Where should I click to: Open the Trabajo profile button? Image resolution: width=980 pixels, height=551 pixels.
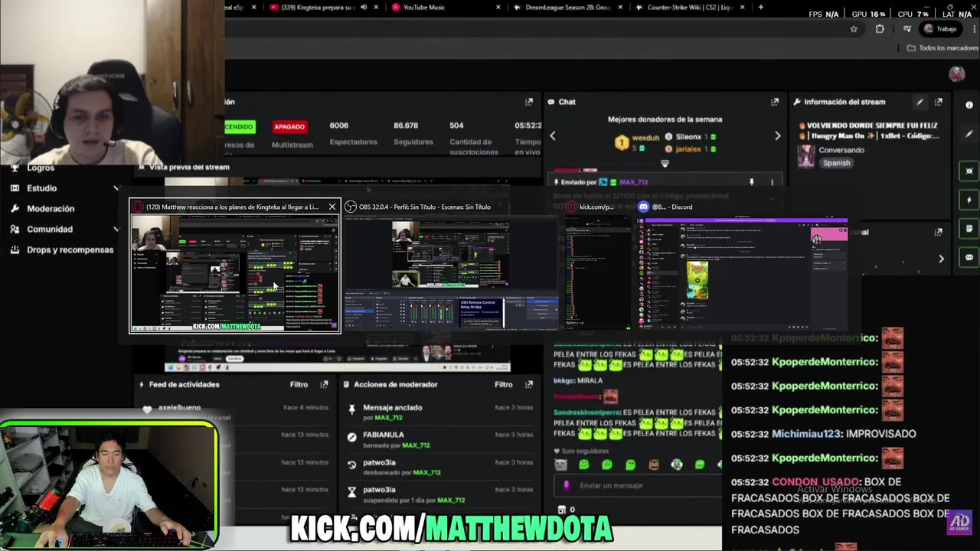click(x=941, y=29)
